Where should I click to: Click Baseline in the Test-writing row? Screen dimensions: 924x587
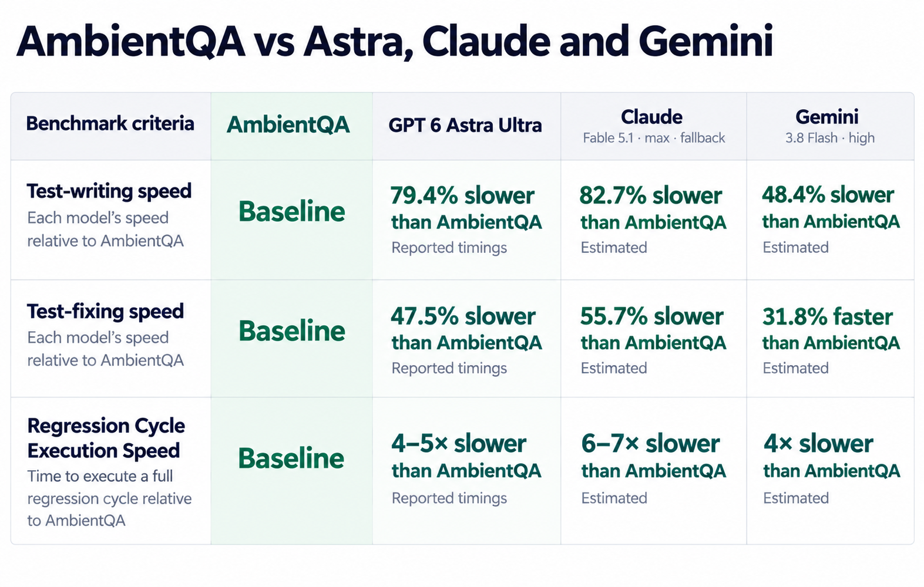(291, 211)
